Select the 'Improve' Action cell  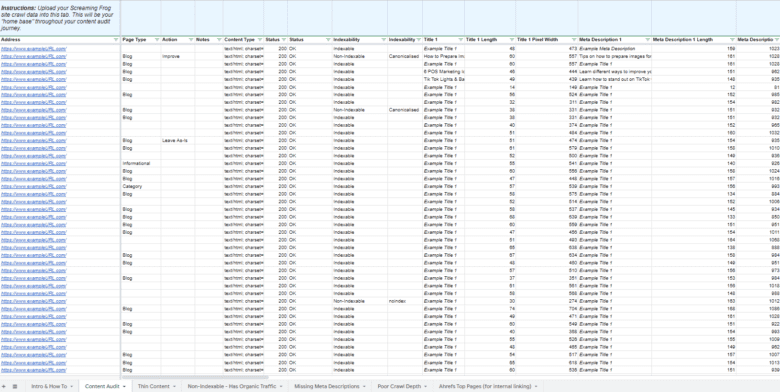(x=178, y=57)
